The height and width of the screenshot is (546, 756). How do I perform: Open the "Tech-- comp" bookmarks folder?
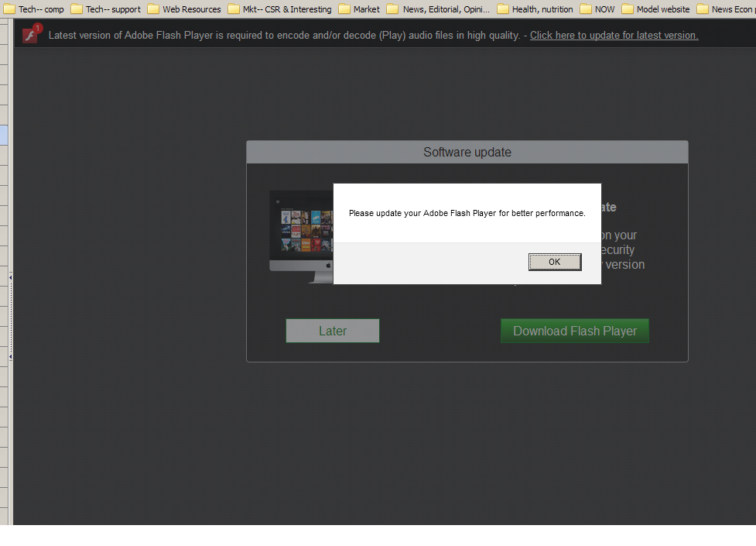tap(34, 9)
